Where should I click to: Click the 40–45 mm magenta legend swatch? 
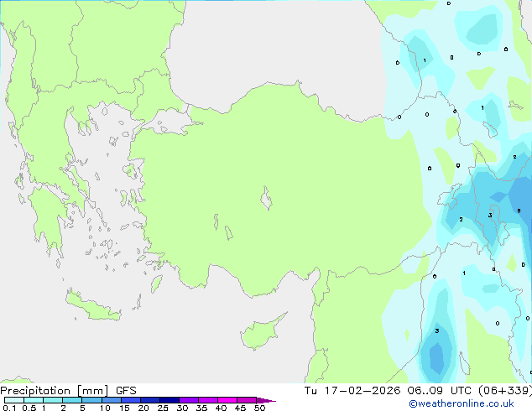(x=227, y=400)
